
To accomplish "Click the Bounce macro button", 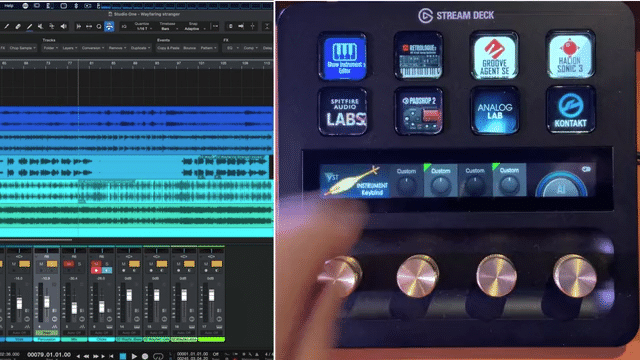I will pos(189,48).
